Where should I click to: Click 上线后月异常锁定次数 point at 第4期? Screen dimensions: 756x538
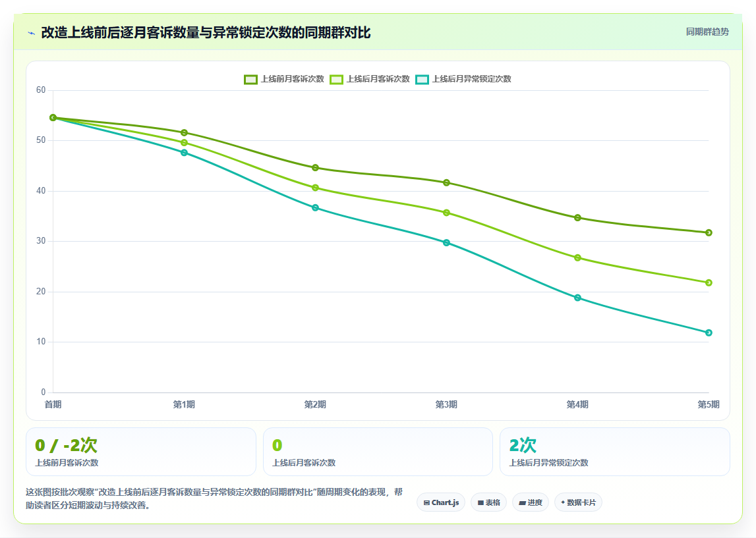pyautogui.click(x=577, y=298)
